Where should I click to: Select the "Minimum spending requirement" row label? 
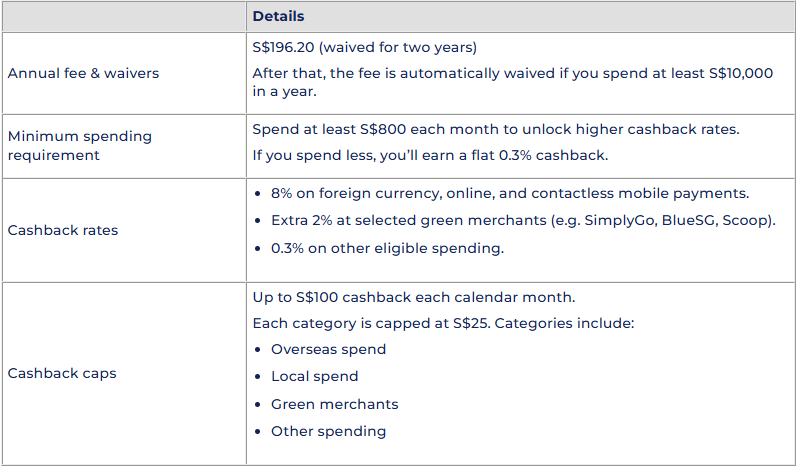(x=80, y=145)
